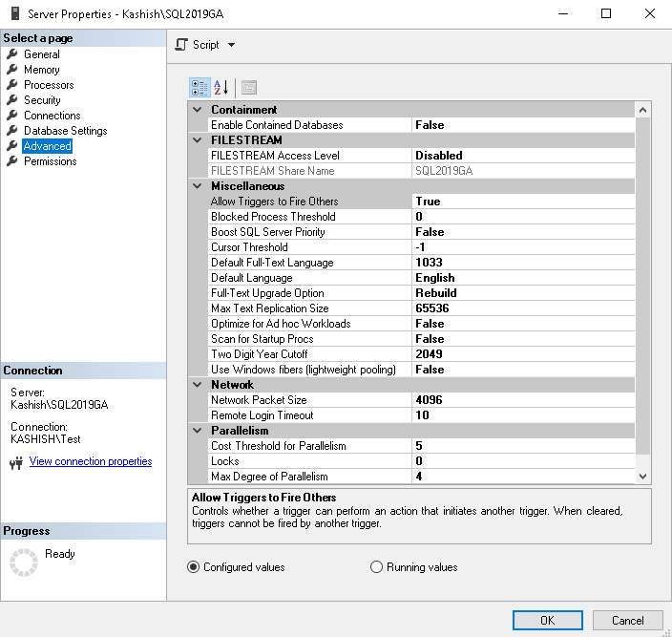Click the wrench icon beside General
The height and width of the screenshot is (637, 672).
click(12, 54)
